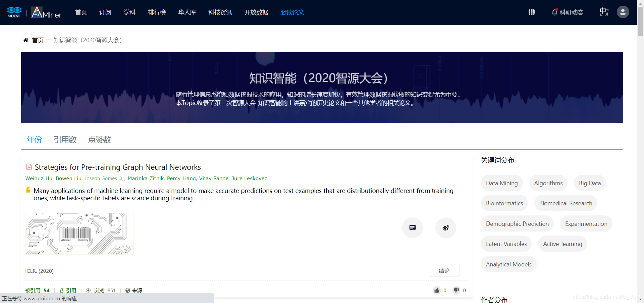
Task: Click the 科研动态 notification bell
Action: pos(556,12)
